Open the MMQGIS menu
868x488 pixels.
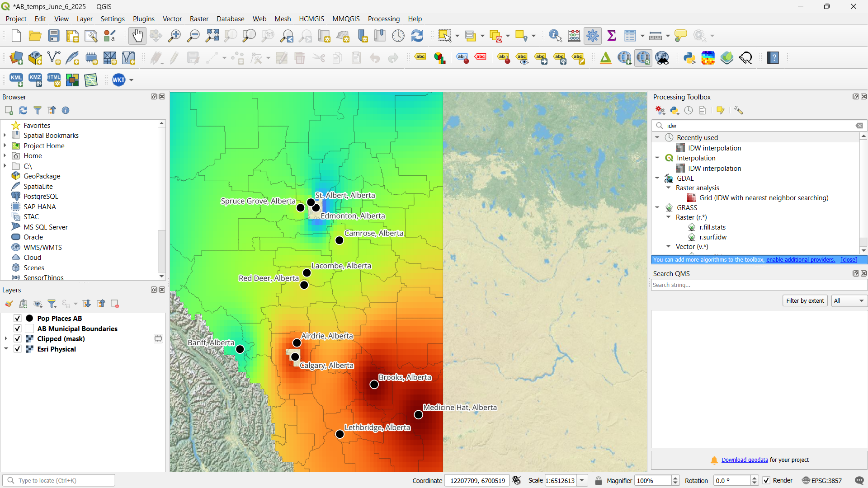[345, 19]
